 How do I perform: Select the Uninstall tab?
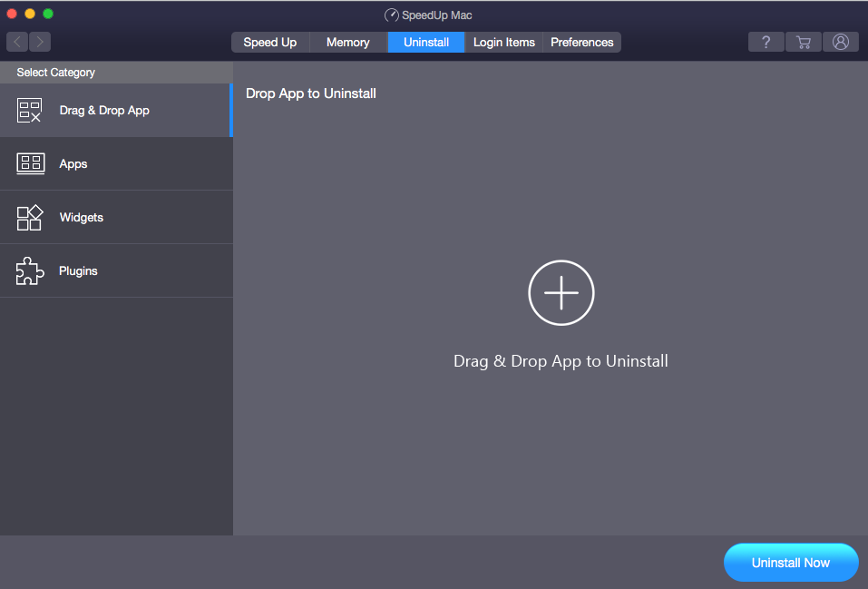[x=426, y=42]
